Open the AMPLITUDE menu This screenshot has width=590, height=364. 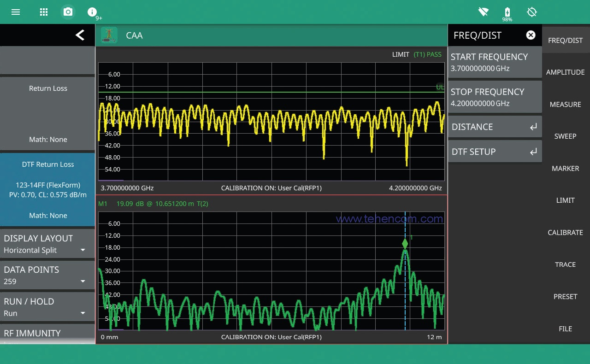[566, 72]
